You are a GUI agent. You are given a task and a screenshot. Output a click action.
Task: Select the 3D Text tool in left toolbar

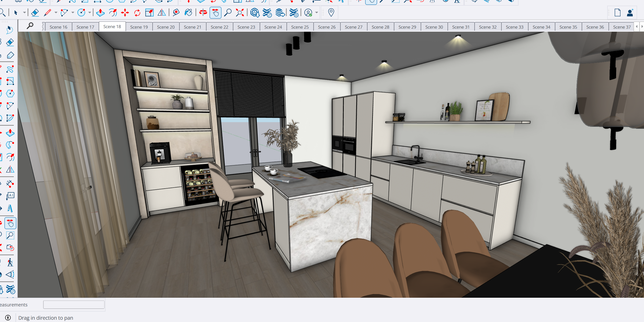pos(10,209)
